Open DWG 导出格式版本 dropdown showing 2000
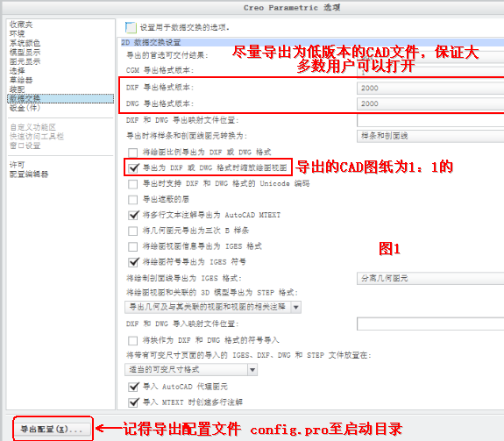 point(430,103)
